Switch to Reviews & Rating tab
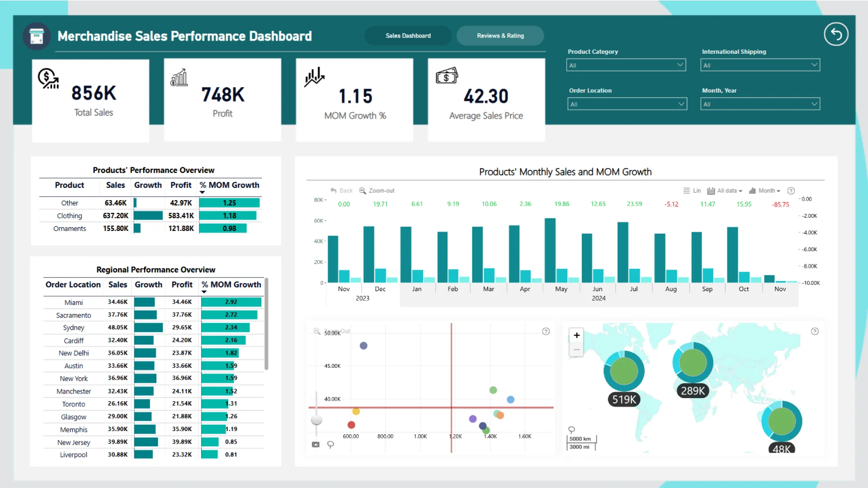868x488 pixels. pyautogui.click(x=500, y=36)
